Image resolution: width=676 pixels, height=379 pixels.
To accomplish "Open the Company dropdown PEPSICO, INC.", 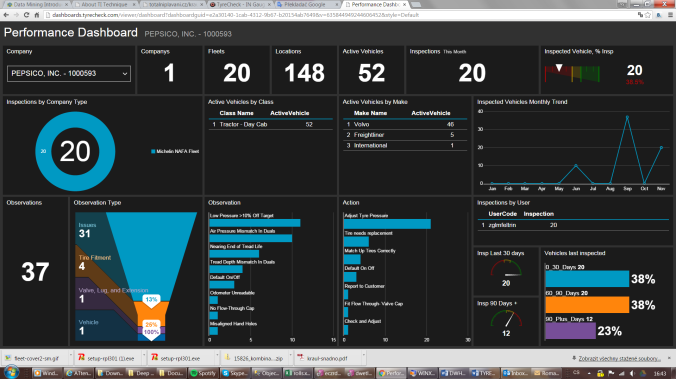I will [x=69, y=74].
